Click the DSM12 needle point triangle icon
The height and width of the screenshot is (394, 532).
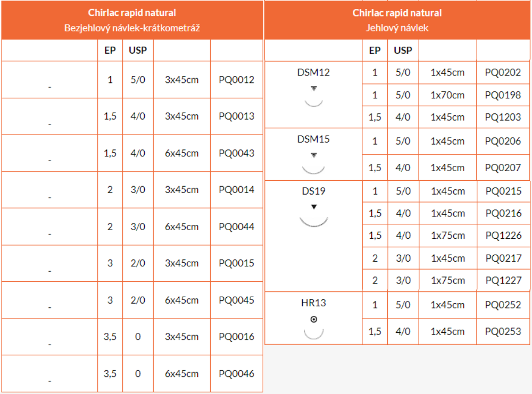(x=314, y=88)
